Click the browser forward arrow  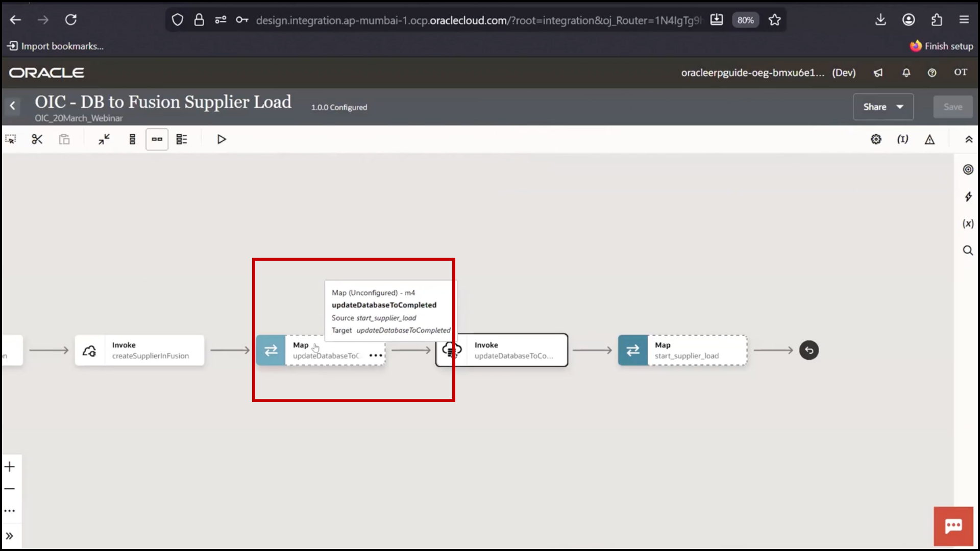click(x=43, y=20)
